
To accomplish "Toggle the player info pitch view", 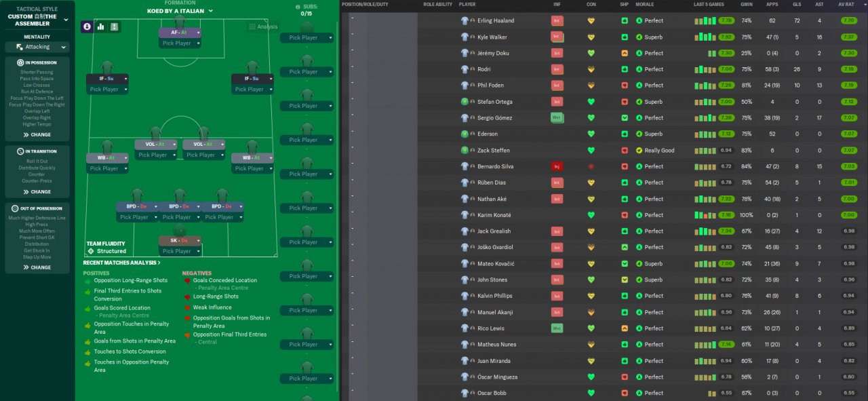I will 87,26.
